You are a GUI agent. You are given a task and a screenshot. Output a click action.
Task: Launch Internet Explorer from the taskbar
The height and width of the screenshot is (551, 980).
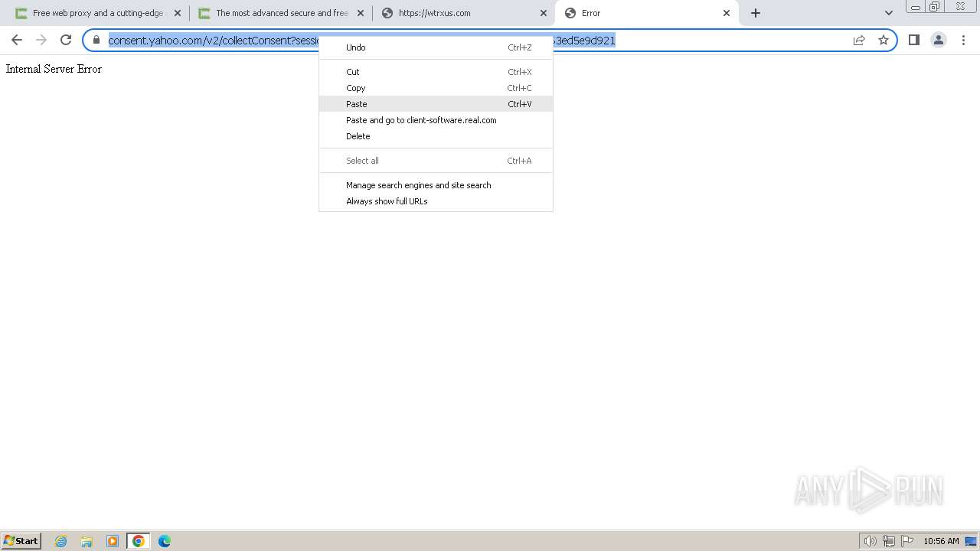(x=61, y=541)
